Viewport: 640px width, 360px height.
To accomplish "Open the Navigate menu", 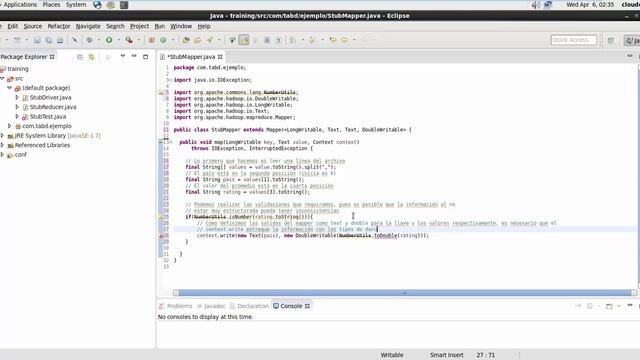I will pos(88,26).
